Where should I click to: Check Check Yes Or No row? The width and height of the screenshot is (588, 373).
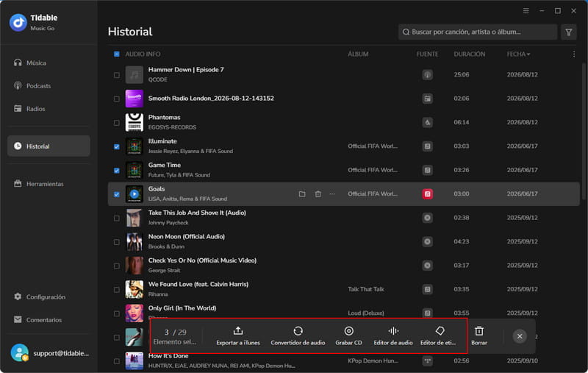(x=117, y=266)
